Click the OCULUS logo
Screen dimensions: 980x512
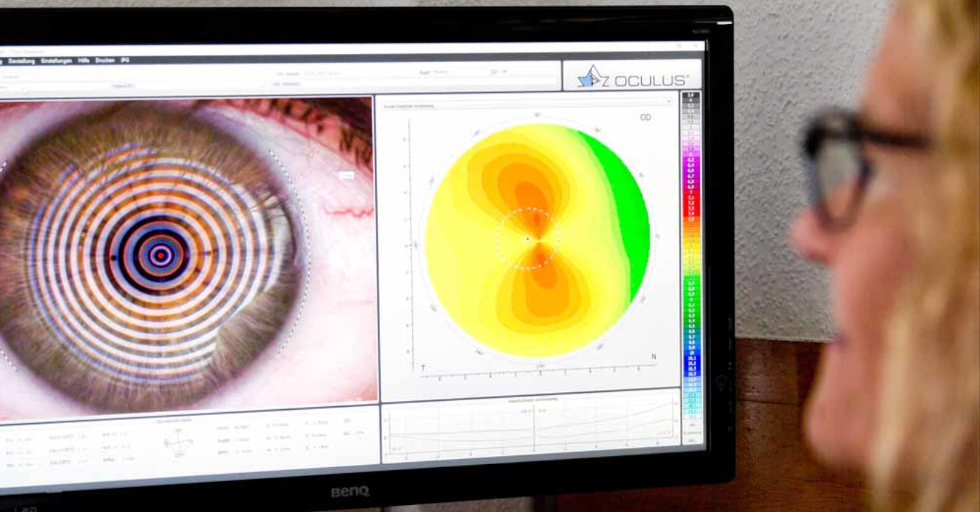coord(632,77)
